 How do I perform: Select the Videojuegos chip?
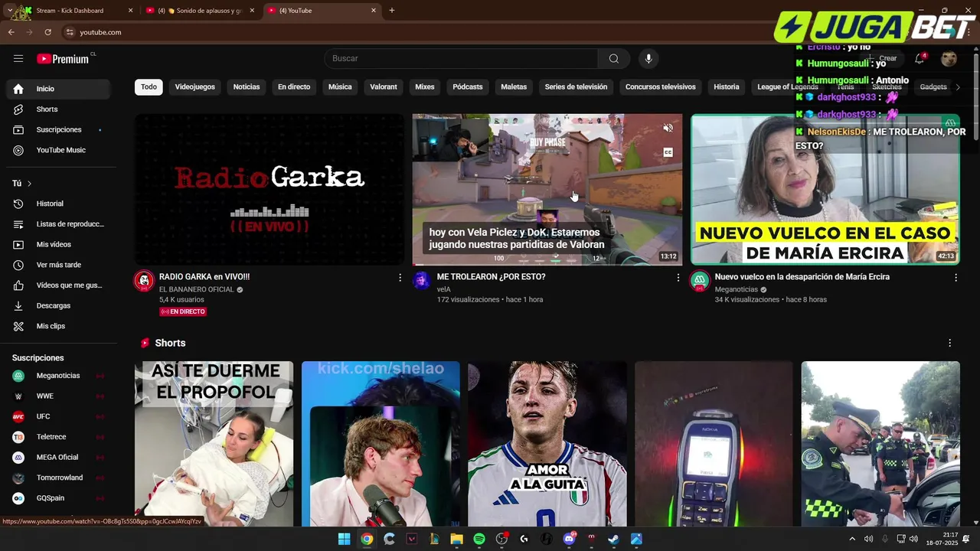[x=194, y=87]
